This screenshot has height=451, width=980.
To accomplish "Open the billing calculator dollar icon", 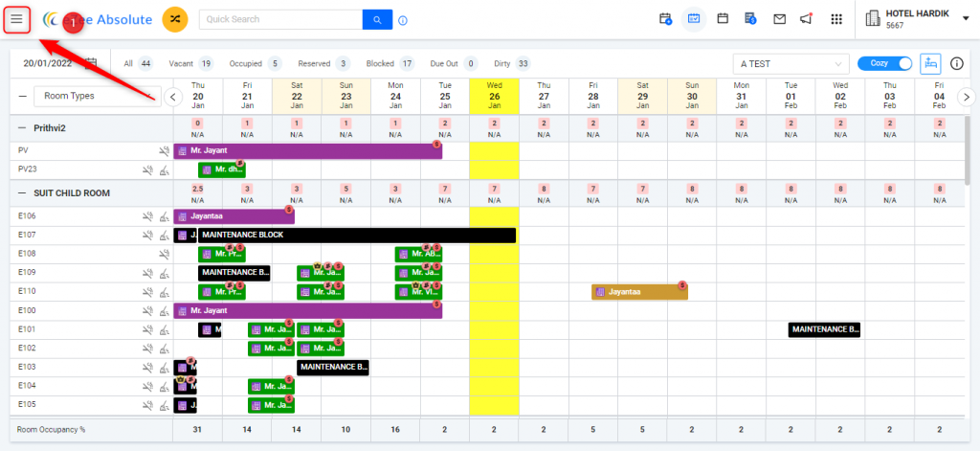I will click(x=750, y=19).
